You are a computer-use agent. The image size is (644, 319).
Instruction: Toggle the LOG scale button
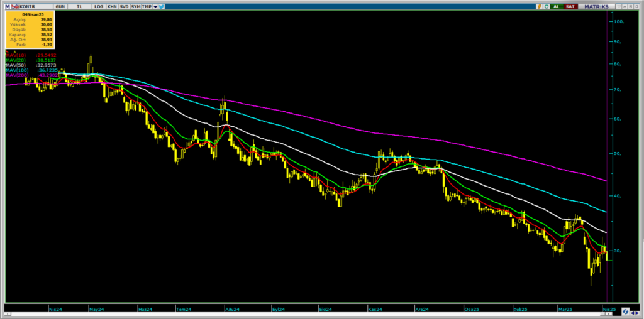99,6
